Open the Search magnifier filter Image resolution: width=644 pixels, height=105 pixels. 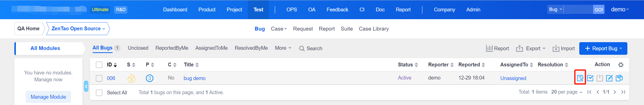click(311, 48)
